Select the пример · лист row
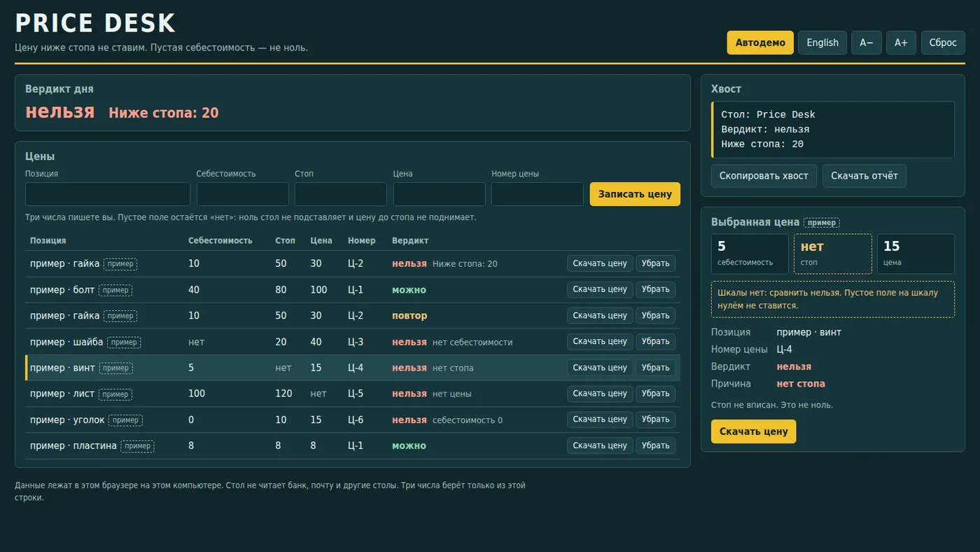 tap(353, 394)
